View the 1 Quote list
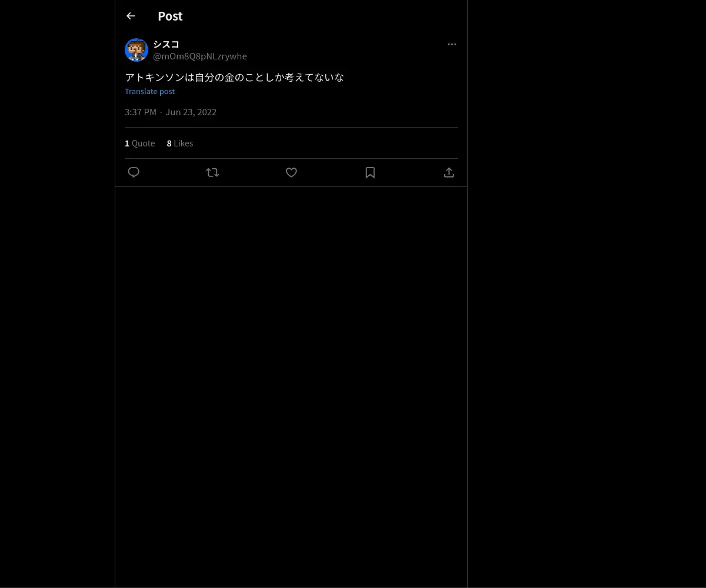Image resolution: width=706 pixels, height=588 pixels. [x=140, y=143]
